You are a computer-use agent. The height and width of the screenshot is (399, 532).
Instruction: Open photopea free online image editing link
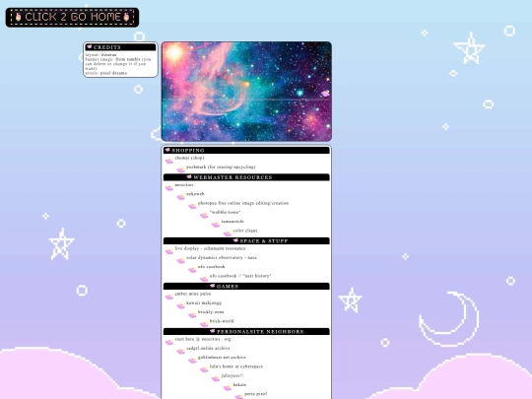point(243,203)
